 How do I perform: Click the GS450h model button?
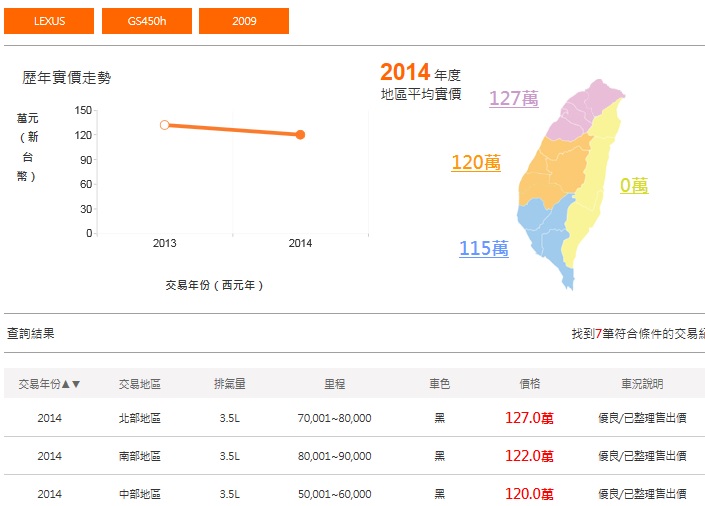147,21
